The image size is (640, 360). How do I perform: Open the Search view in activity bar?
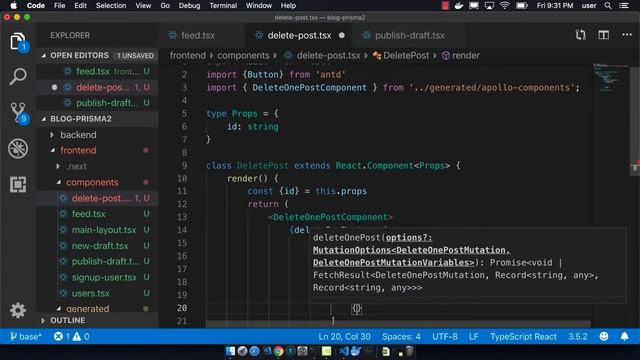[x=18, y=76]
